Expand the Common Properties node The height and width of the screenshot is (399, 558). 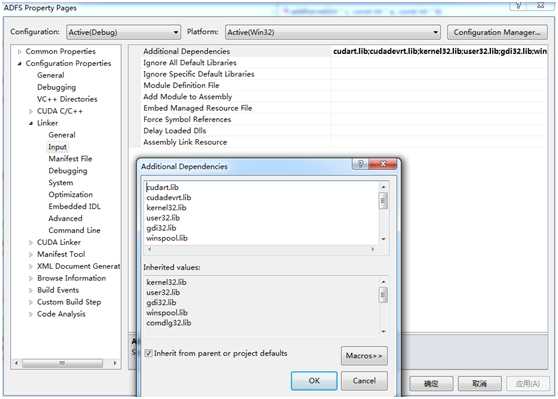click(x=19, y=52)
